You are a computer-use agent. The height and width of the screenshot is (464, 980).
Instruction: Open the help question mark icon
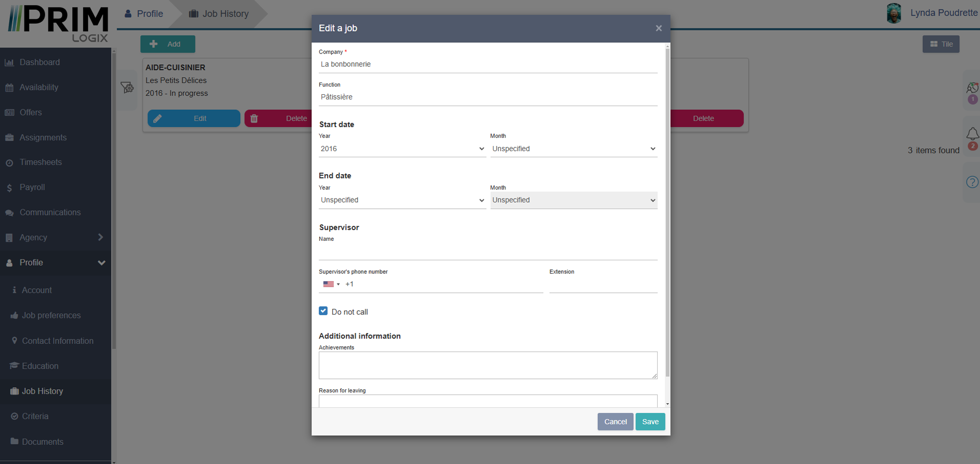972,182
